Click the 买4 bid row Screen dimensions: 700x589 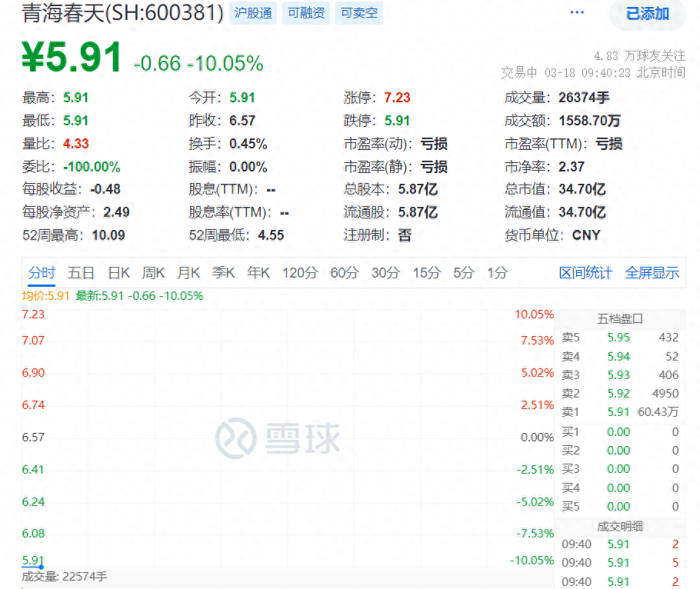(x=620, y=488)
